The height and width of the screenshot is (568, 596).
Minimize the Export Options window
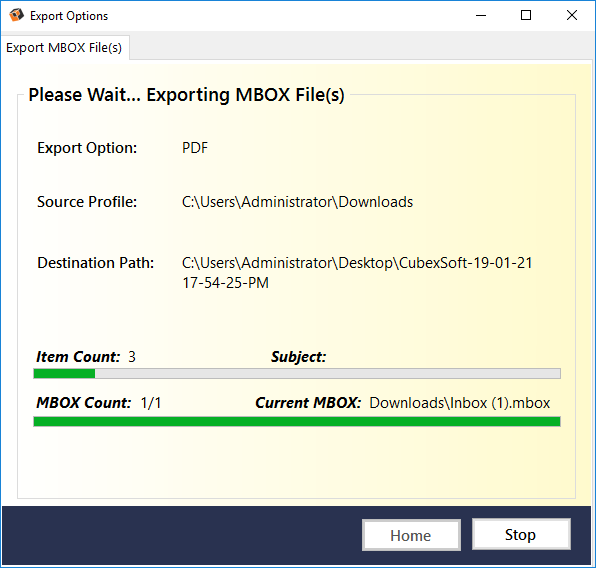tap(481, 16)
